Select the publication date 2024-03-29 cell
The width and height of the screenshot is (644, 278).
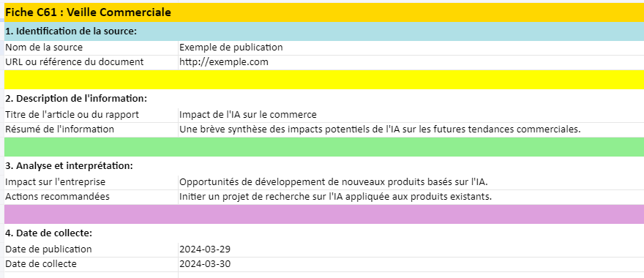click(x=411, y=249)
